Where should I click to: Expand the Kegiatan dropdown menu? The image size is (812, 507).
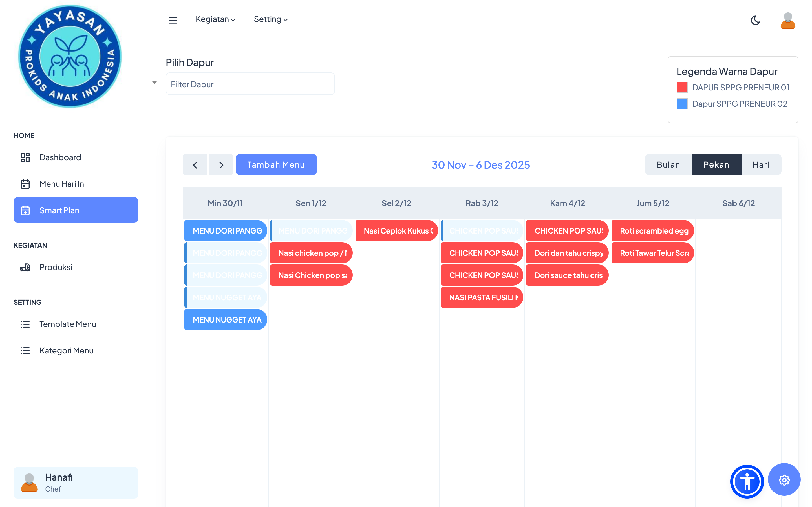[x=215, y=19]
